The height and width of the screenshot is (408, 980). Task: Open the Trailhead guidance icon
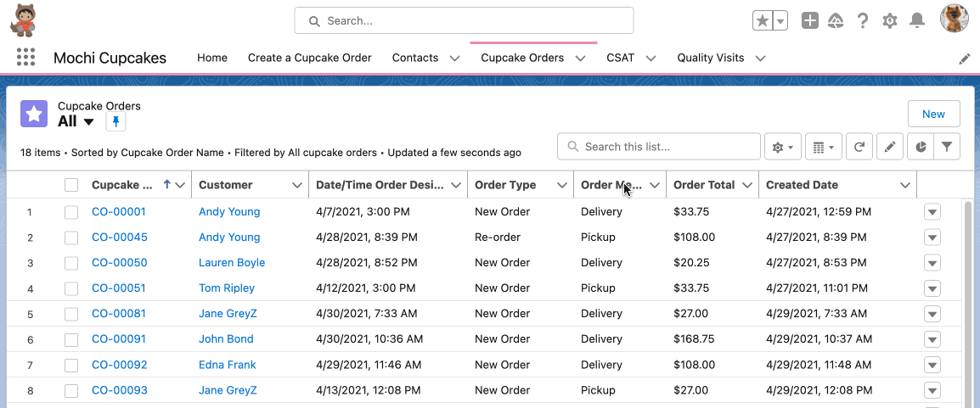coord(836,20)
